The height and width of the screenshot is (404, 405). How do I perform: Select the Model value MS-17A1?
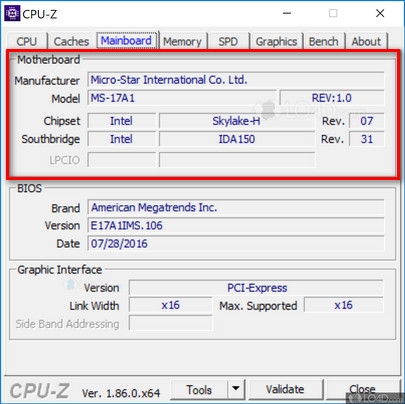(182, 98)
